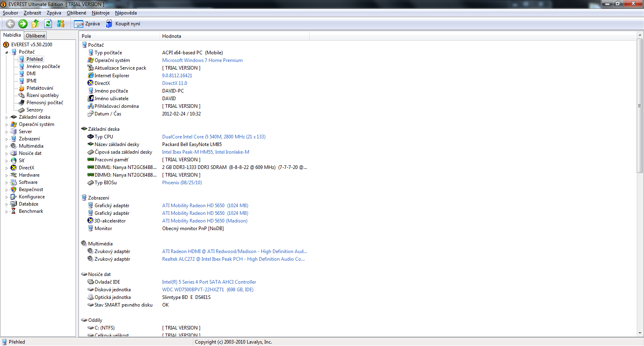Go up one level with toolbar arrow

pyautogui.click(x=35, y=24)
